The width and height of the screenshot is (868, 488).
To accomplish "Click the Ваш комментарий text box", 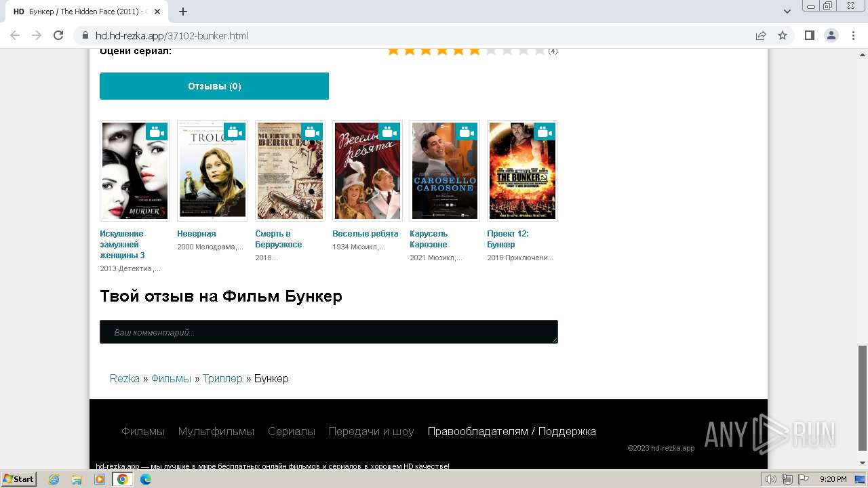I will pyautogui.click(x=329, y=332).
